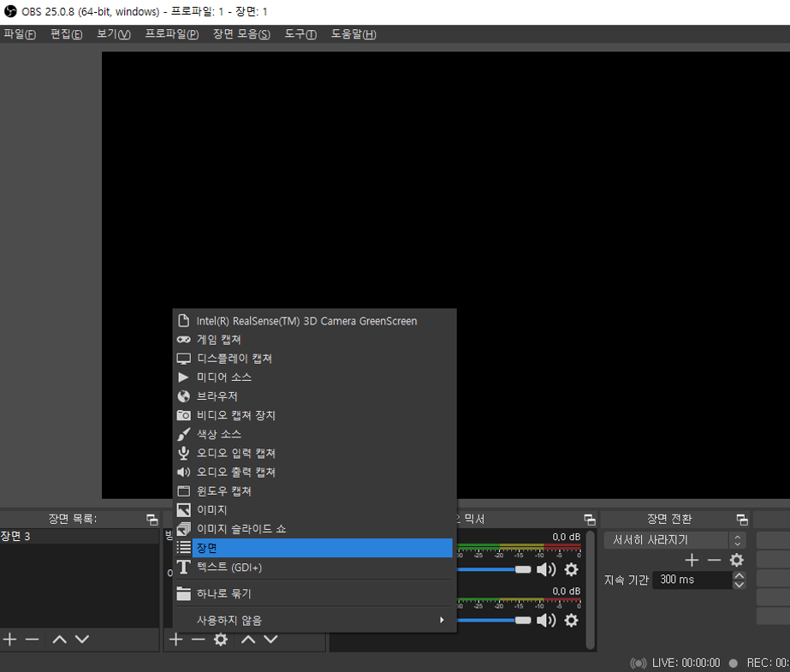This screenshot has height=672, width=790.
Task: Open the 프로파일(P) menu
Action: (x=172, y=34)
